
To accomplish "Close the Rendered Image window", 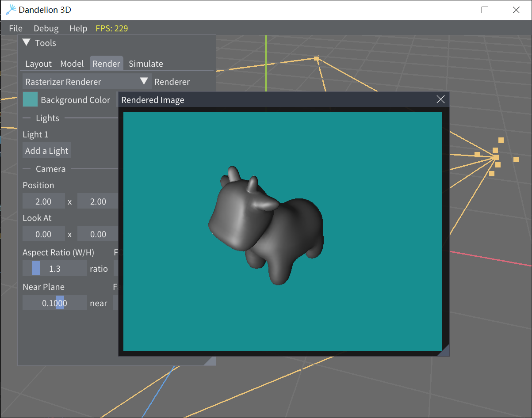I will [x=440, y=99].
